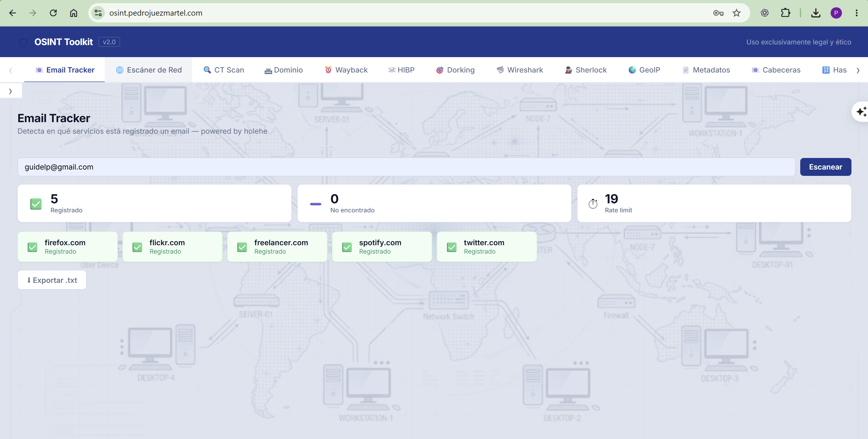Viewport: 868px width, 439px height.
Task: Open the HIBP tab
Action: coord(401,70)
